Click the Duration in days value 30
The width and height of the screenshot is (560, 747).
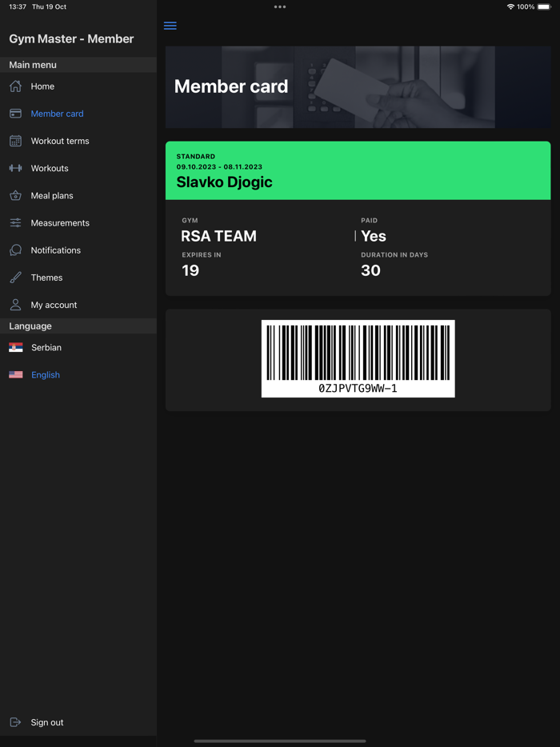click(x=370, y=270)
